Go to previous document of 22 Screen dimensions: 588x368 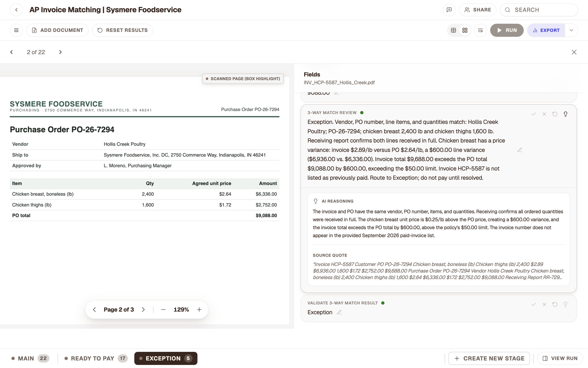(x=11, y=52)
